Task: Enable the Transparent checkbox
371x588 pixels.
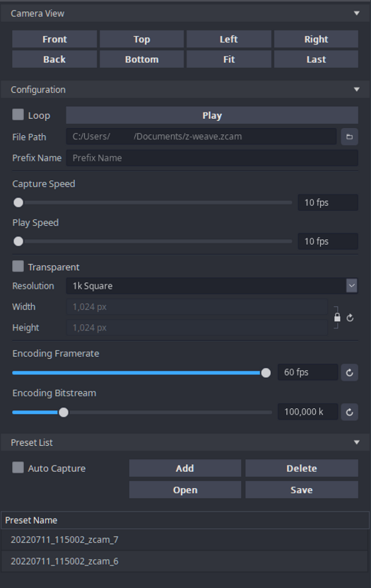Action: tap(18, 266)
